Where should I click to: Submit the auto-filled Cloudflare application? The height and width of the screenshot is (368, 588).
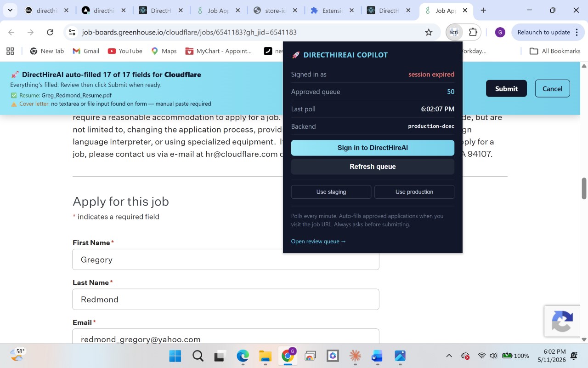tap(506, 89)
